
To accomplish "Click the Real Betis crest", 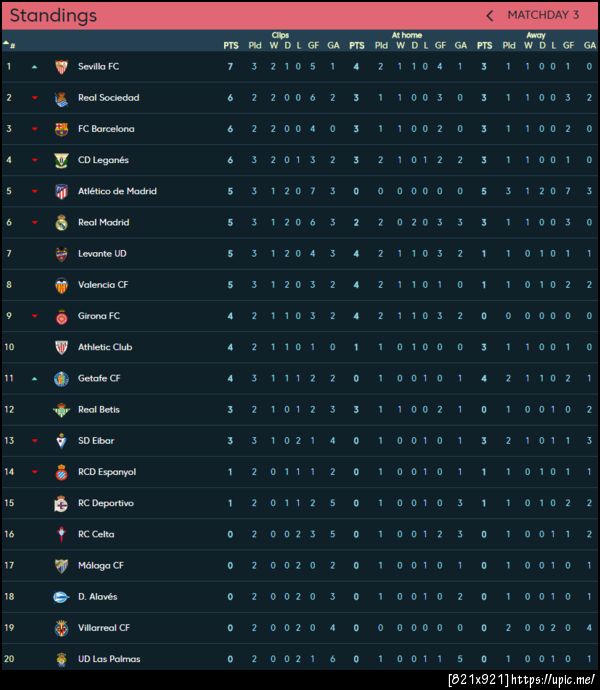I will pos(61,410).
